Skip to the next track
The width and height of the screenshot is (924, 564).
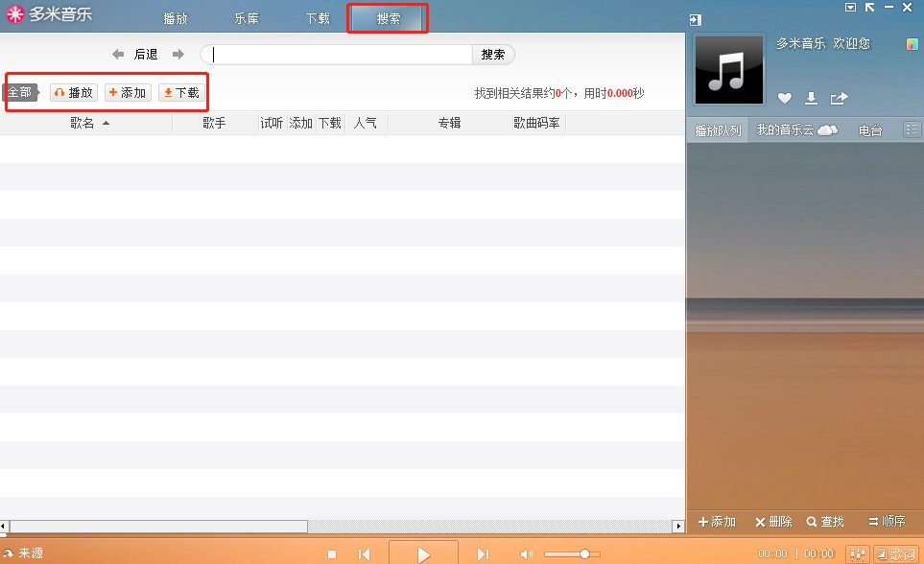[x=483, y=554]
